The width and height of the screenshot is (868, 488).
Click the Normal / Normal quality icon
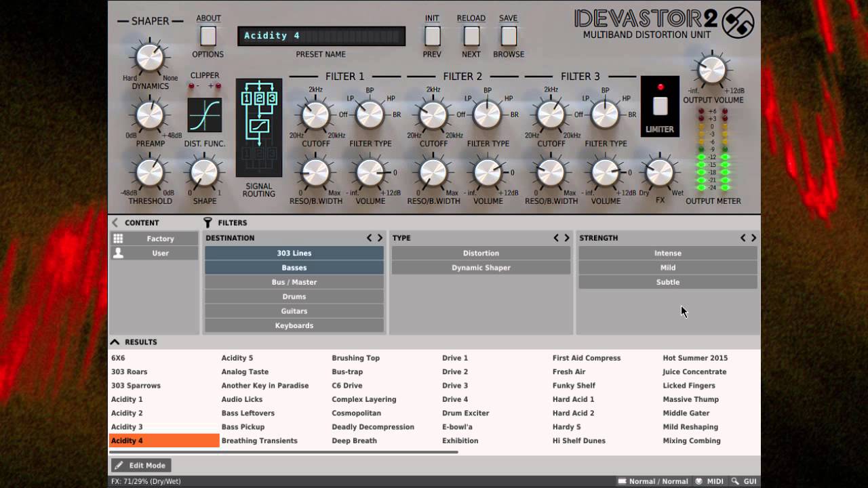tap(622, 481)
